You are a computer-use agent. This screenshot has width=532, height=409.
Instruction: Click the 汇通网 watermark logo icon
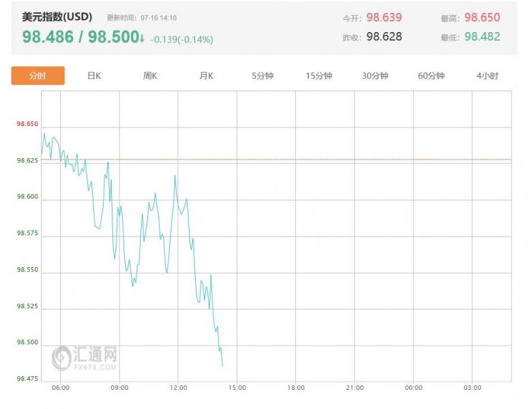pos(62,355)
